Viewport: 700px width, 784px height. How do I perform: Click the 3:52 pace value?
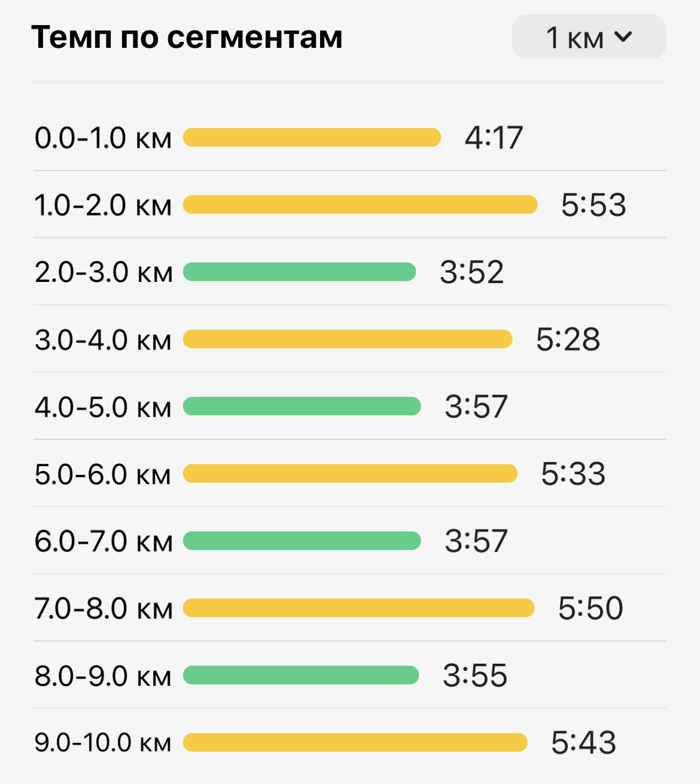click(x=472, y=272)
